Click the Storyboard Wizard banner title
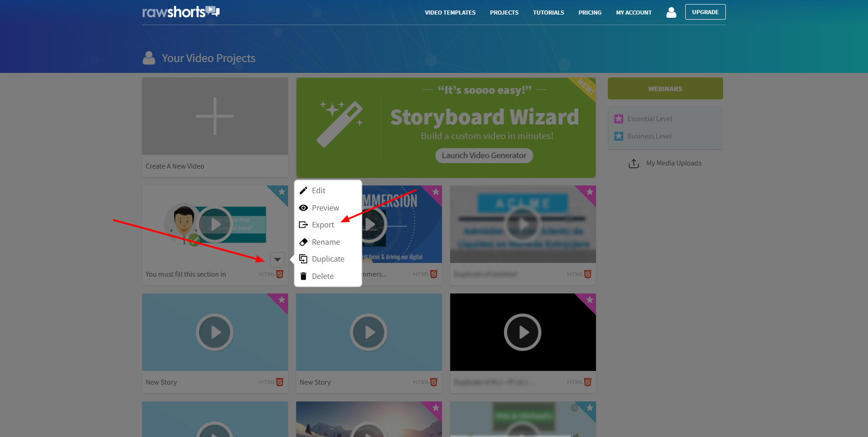The height and width of the screenshot is (437, 868). (x=485, y=117)
